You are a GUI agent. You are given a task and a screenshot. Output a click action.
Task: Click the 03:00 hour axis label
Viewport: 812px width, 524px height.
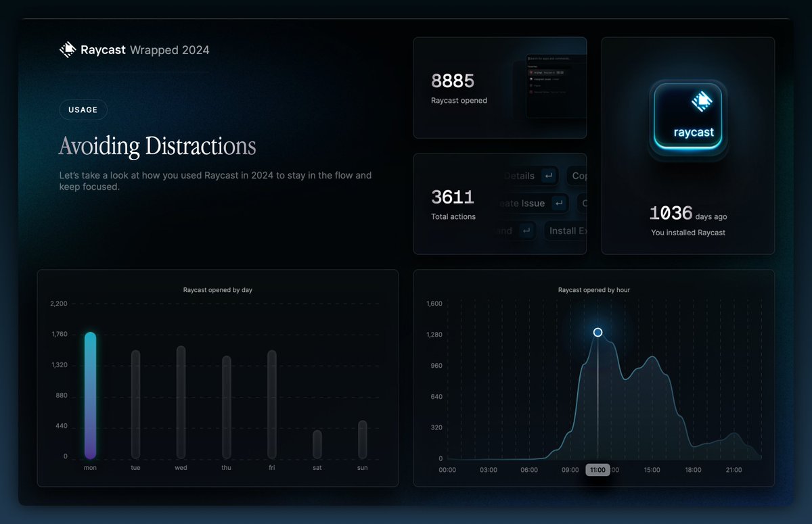(489, 470)
